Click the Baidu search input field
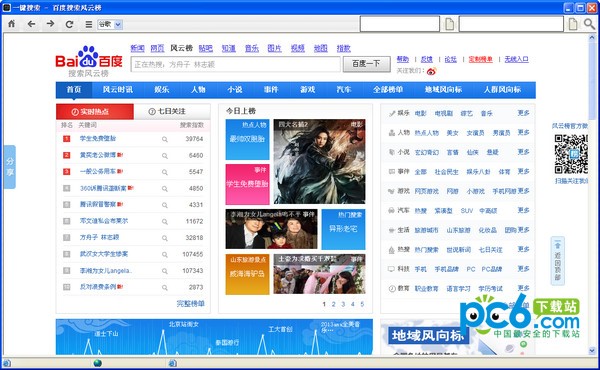The width and height of the screenshot is (600, 370). click(x=235, y=64)
